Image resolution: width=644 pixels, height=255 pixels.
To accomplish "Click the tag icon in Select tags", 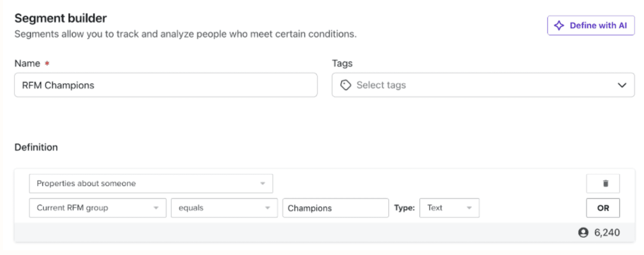I will tap(345, 85).
